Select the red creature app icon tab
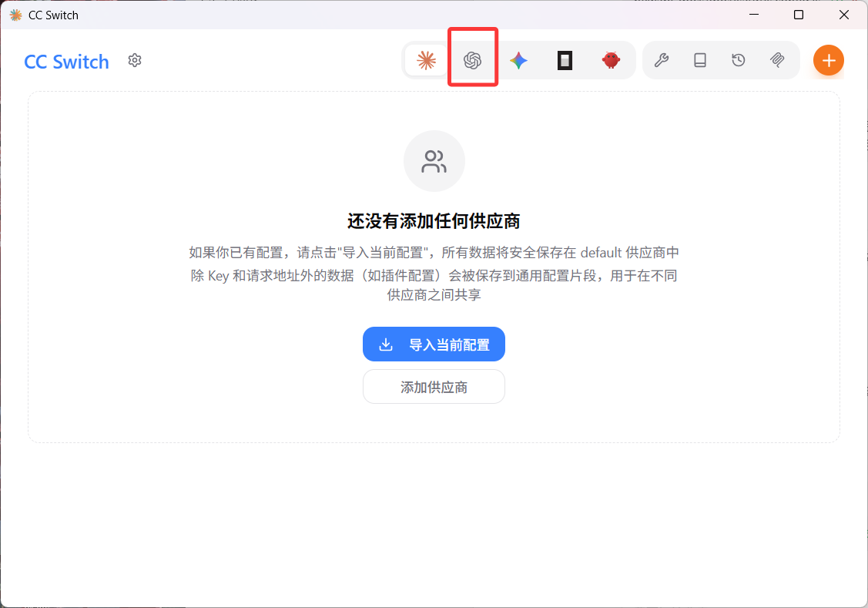The width and height of the screenshot is (868, 608). point(611,60)
